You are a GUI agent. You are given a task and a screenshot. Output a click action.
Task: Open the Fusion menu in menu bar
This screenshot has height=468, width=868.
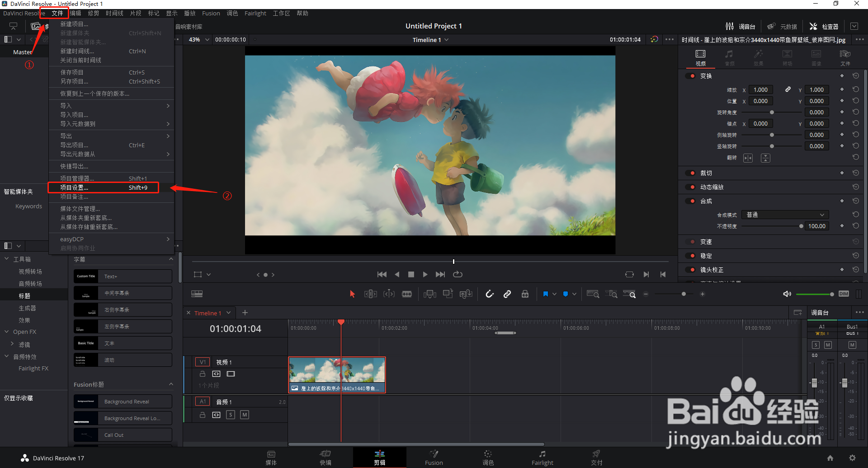coord(211,13)
